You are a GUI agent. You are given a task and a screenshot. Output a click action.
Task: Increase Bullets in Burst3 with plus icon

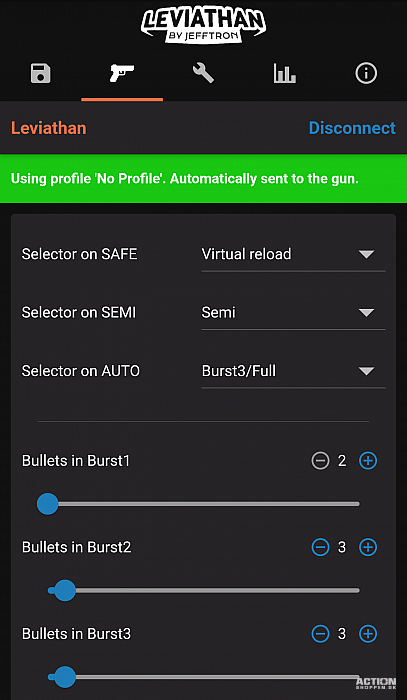[x=368, y=633]
